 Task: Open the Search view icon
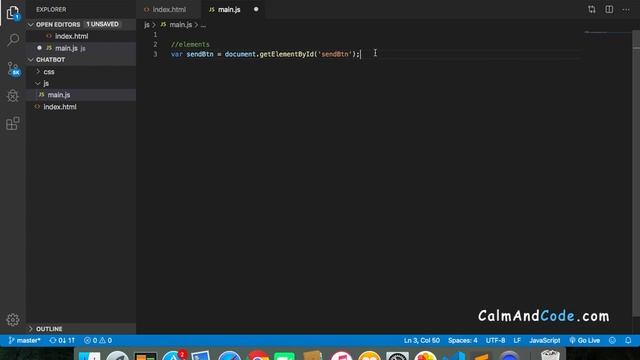[13, 40]
